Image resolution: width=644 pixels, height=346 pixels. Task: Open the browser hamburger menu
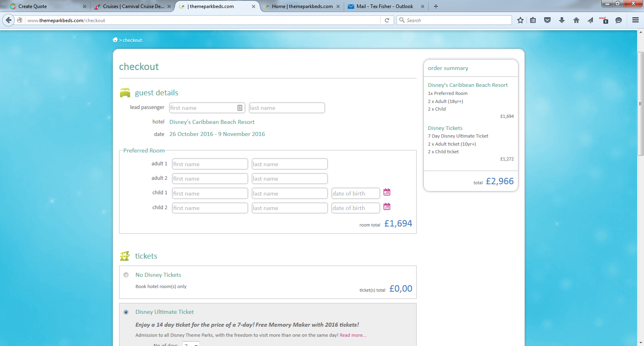(x=636, y=20)
